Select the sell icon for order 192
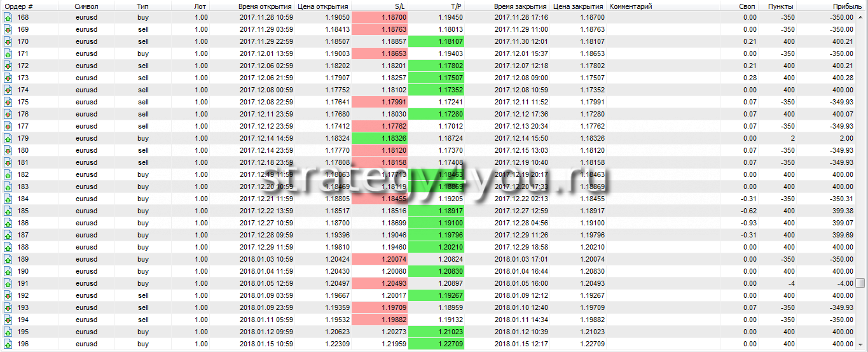Viewport: 868px width, 352px height. tap(8, 295)
